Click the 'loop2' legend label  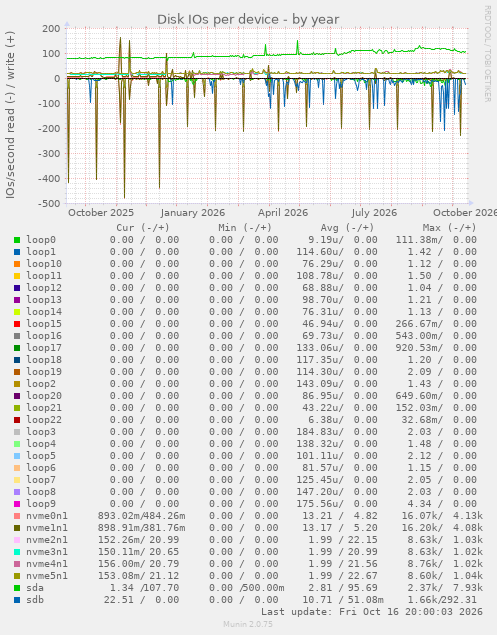[x=41, y=384]
